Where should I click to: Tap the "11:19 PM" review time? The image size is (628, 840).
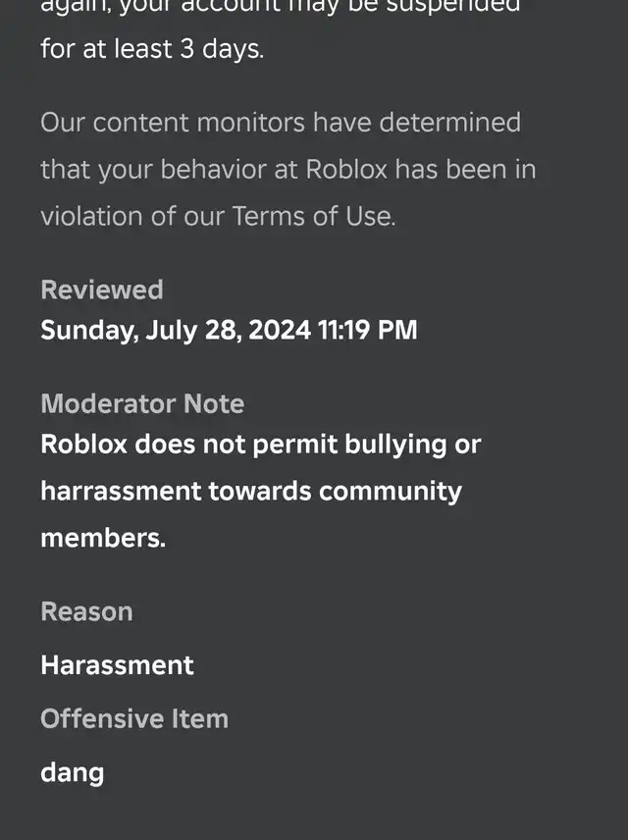click(368, 330)
